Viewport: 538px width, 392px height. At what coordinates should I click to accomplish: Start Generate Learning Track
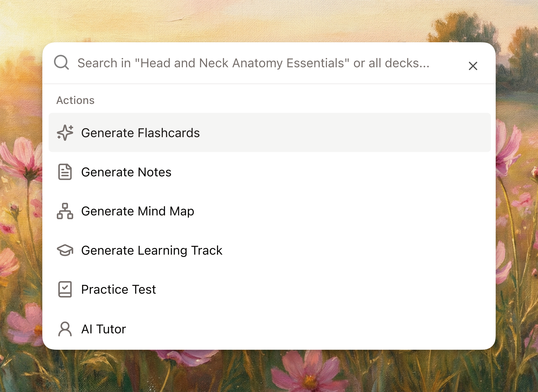152,250
